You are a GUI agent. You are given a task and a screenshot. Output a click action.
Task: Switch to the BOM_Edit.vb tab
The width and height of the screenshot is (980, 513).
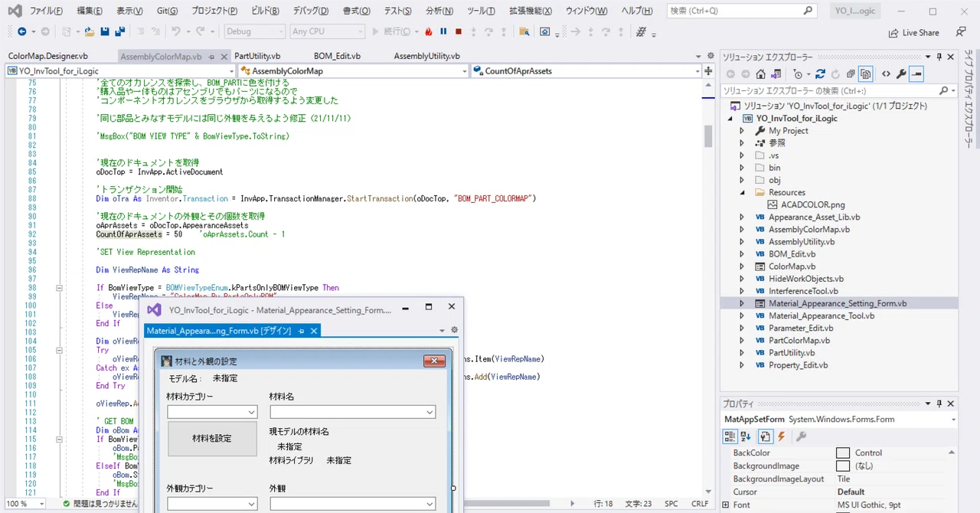pos(337,57)
